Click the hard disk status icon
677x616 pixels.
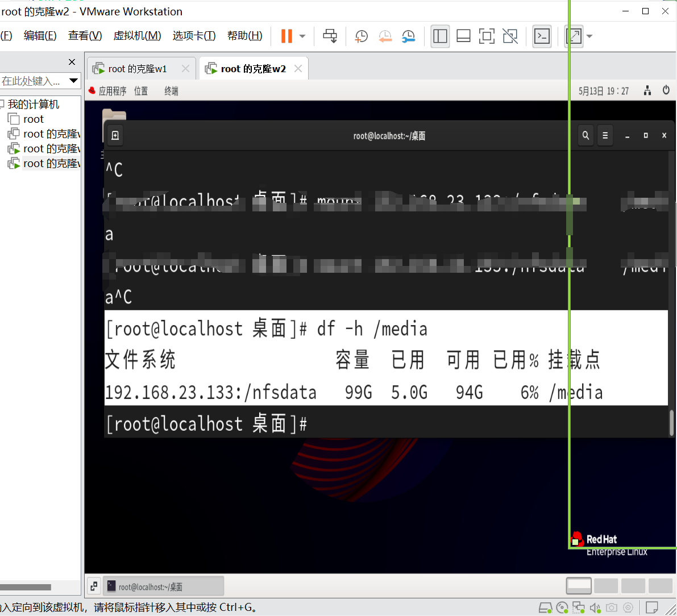(x=546, y=607)
